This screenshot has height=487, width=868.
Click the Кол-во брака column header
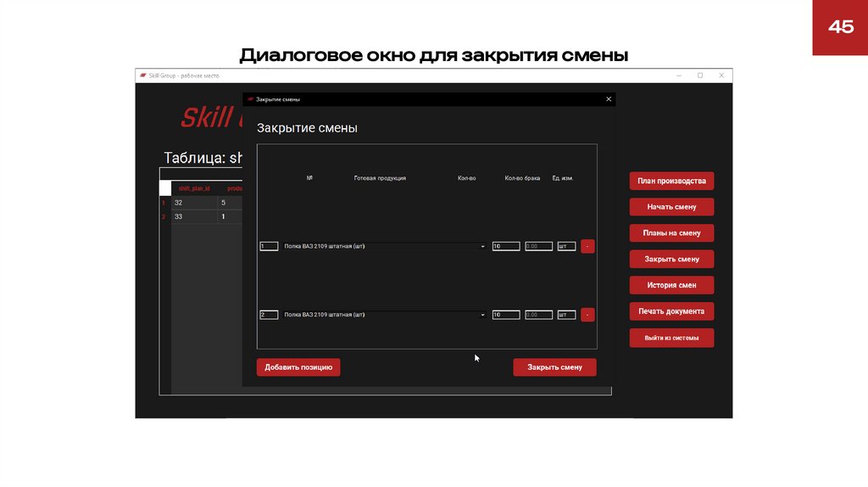[522, 178]
